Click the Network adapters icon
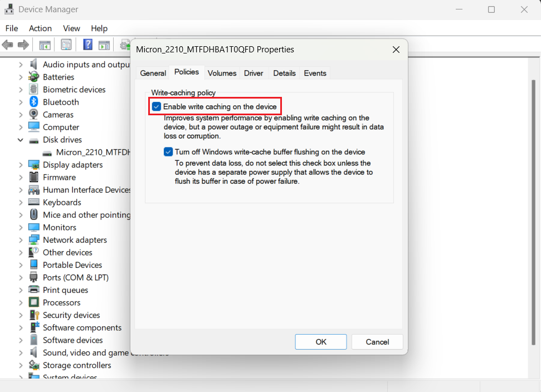541x392 pixels. 33,239
